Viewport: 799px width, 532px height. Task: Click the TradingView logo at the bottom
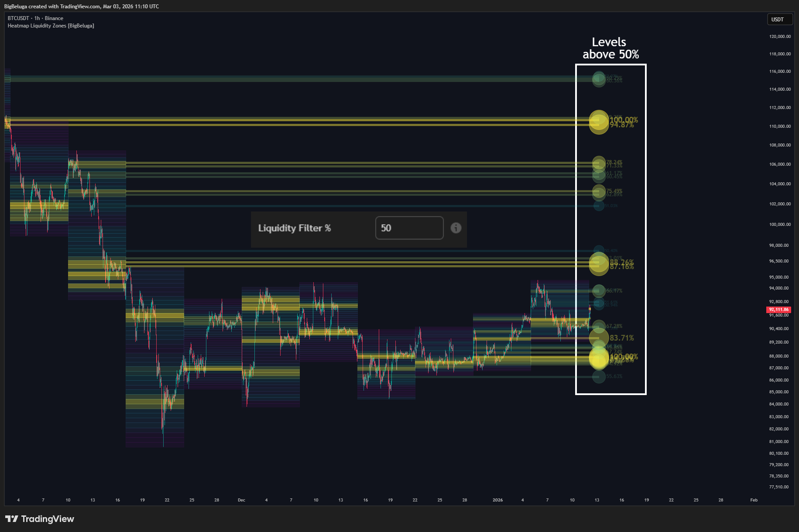(40, 519)
